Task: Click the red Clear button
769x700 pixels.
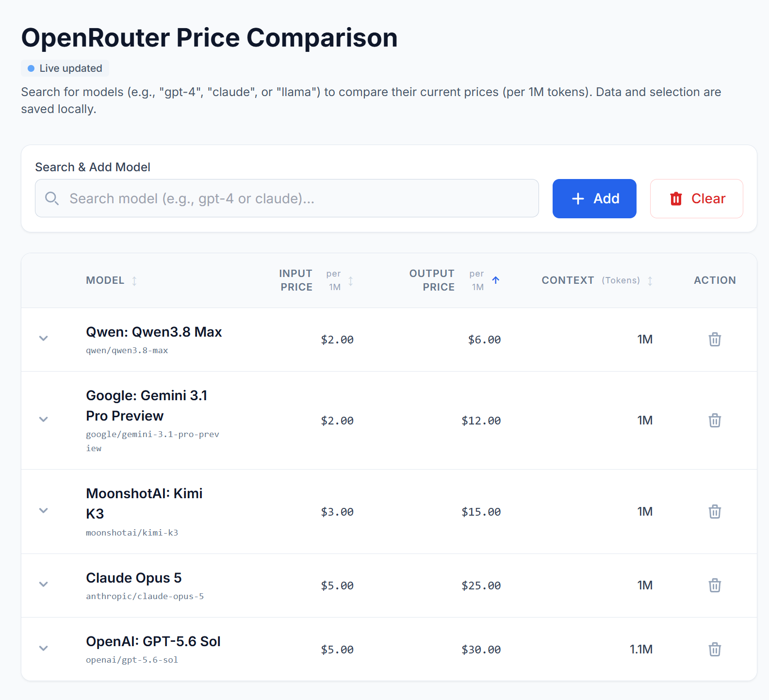Action: 697,198
